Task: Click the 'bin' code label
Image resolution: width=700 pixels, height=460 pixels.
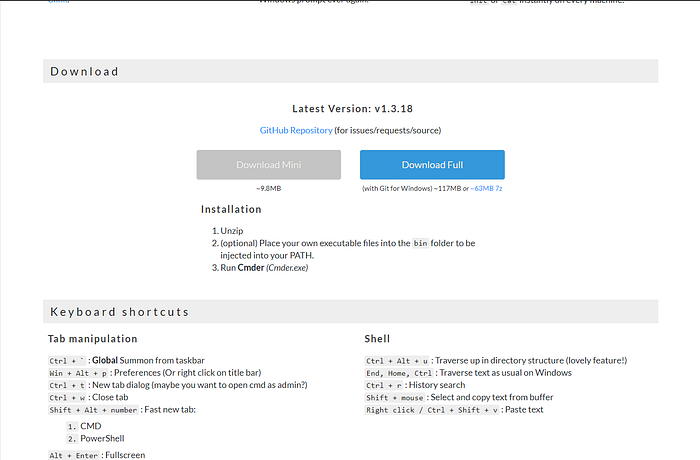Action: pos(420,243)
